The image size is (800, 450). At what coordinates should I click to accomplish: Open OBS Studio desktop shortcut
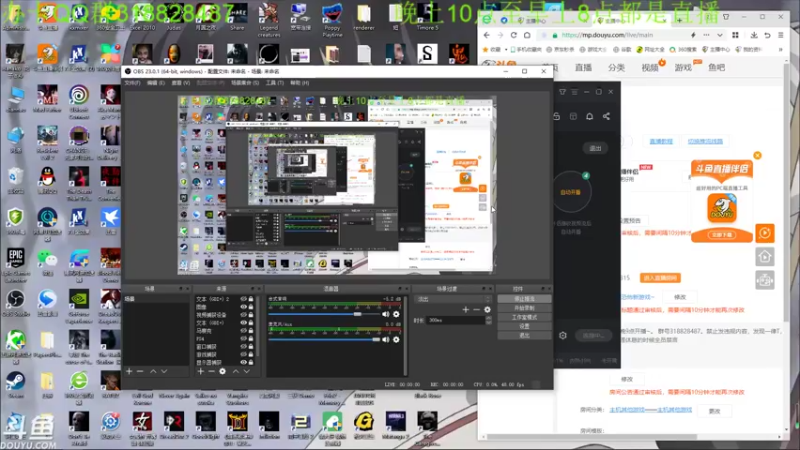click(15, 303)
